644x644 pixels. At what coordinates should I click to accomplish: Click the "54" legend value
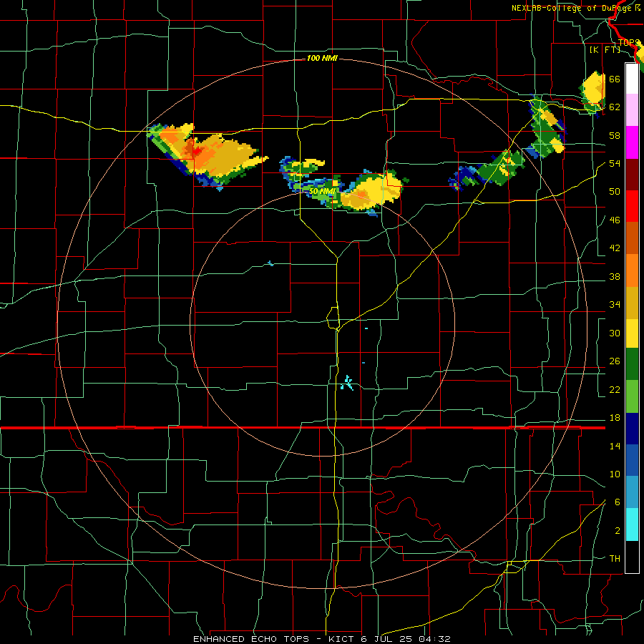[x=615, y=163]
